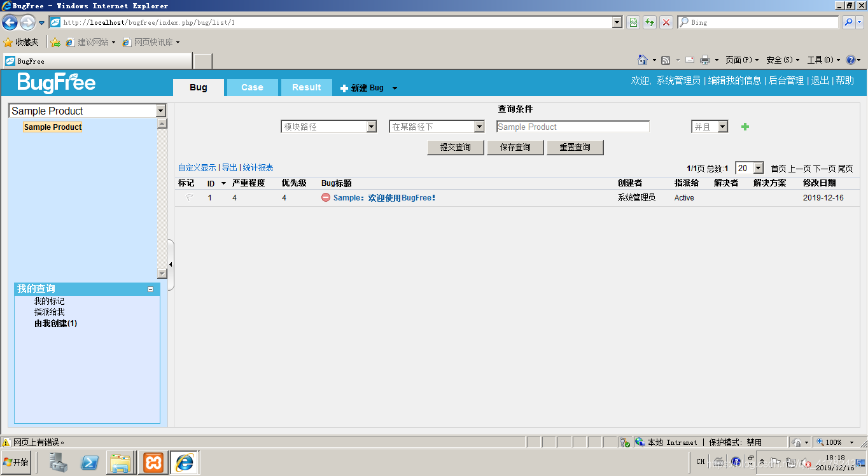Screen dimensions: 868x476
Task: Click the browser Forward arrow button
Action: [x=27, y=22]
